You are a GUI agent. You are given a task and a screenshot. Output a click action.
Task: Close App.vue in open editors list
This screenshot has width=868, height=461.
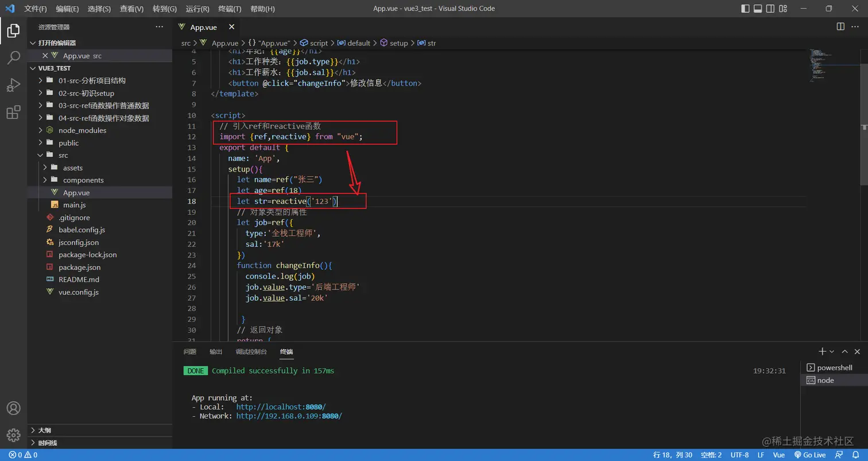click(45, 56)
